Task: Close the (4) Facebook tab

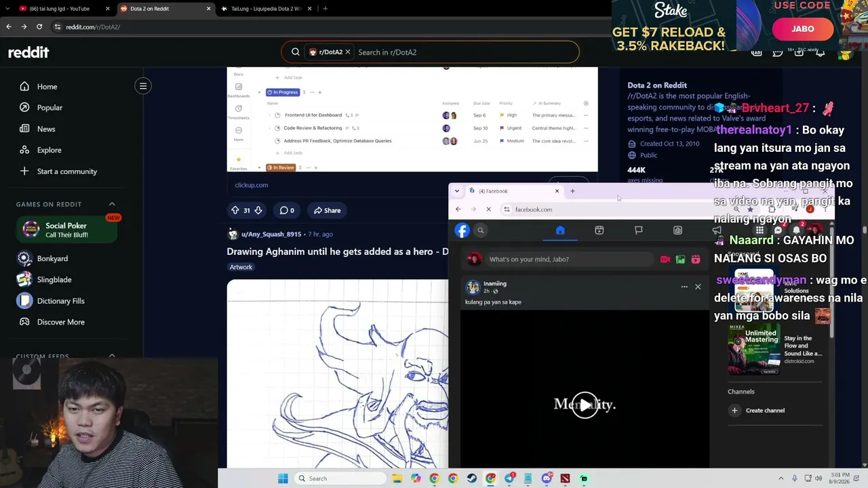Action: 557,191
